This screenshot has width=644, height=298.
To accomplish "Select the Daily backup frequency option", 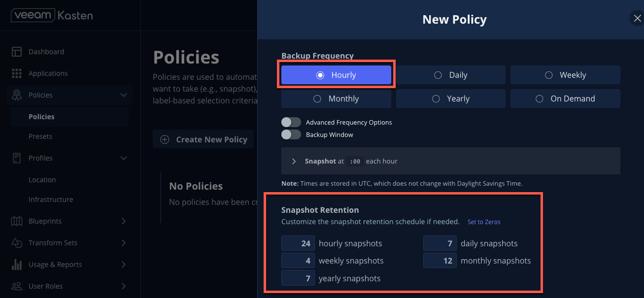I will pos(451,75).
